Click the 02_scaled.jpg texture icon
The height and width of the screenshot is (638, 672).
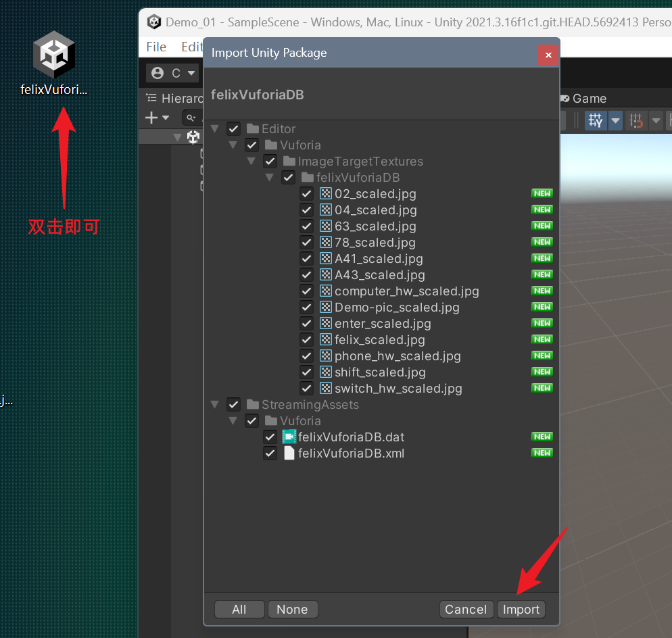[x=326, y=194]
